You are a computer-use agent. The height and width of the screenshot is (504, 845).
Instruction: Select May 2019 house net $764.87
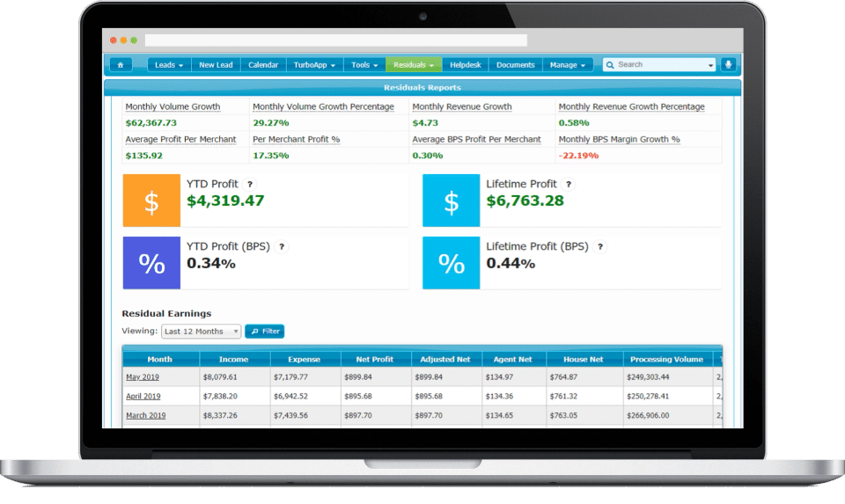tap(563, 377)
